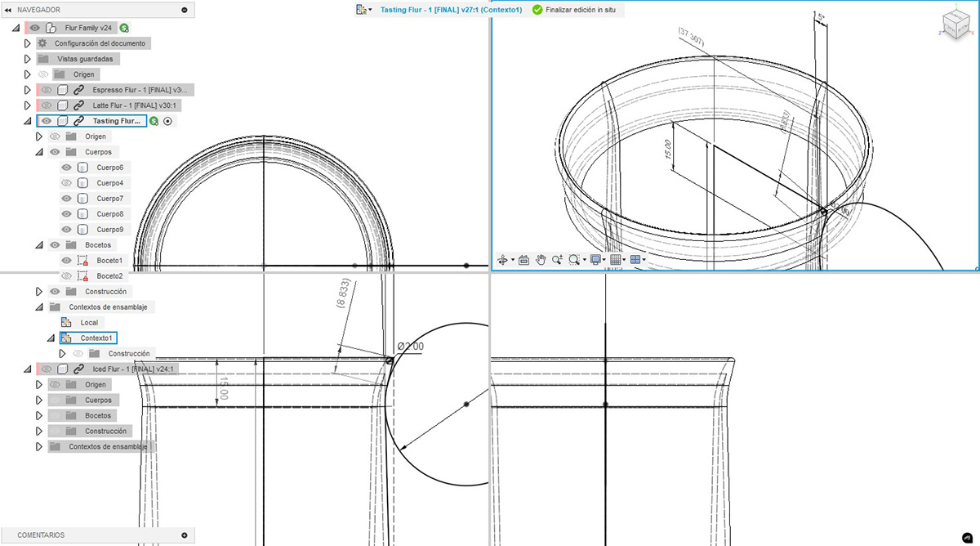Click the Comentarios panel title
The image size is (980, 546).
[x=41, y=535]
